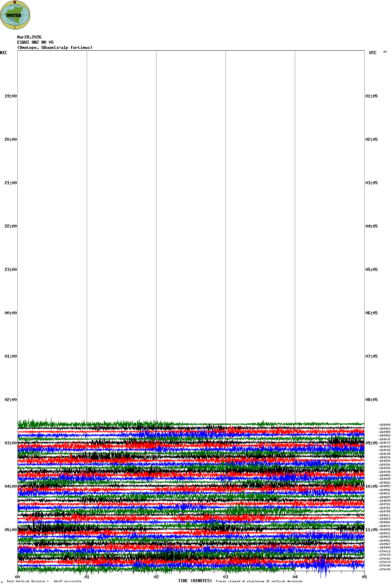Click the small DC label near UTC
The image size is (392, 586).
tap(385, 52)
